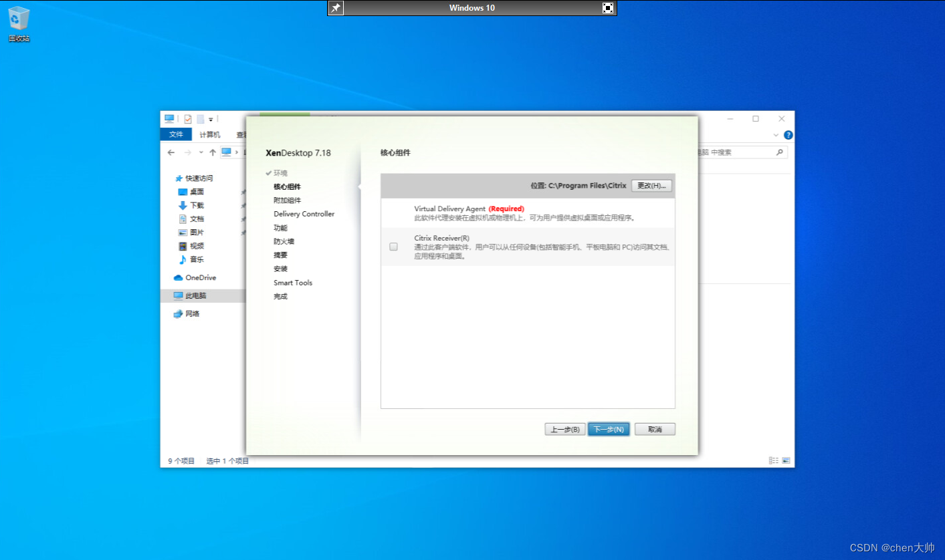Click the fullscreen icon on Windows 10 VM bar
This screenshot has height=560, width=945.
(x=608, y=8)
